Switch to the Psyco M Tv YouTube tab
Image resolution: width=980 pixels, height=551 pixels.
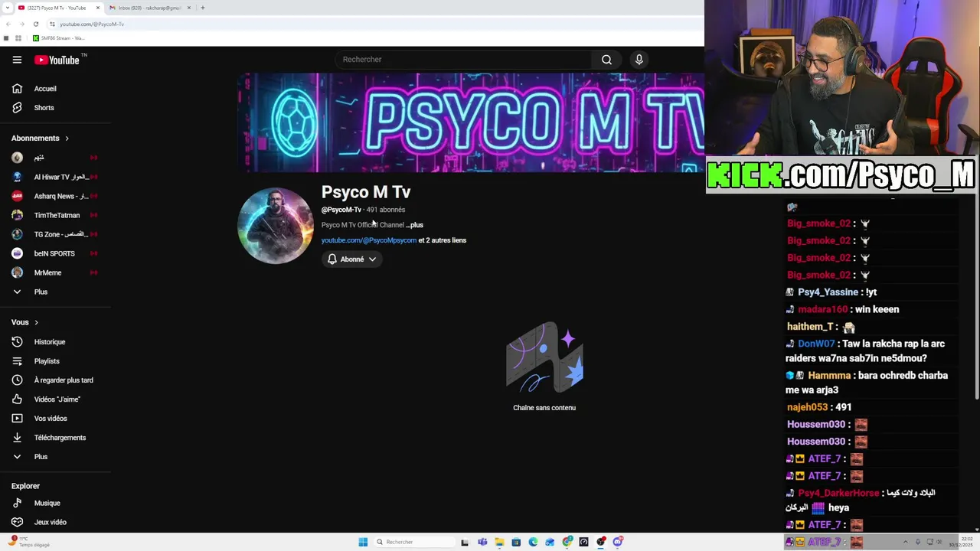pyautogui.click(x=58, y=8)
